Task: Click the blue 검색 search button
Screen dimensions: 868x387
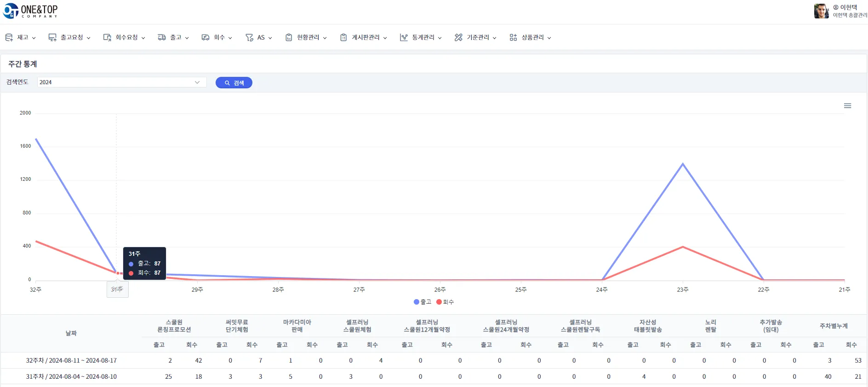Action: pos(234,83)
